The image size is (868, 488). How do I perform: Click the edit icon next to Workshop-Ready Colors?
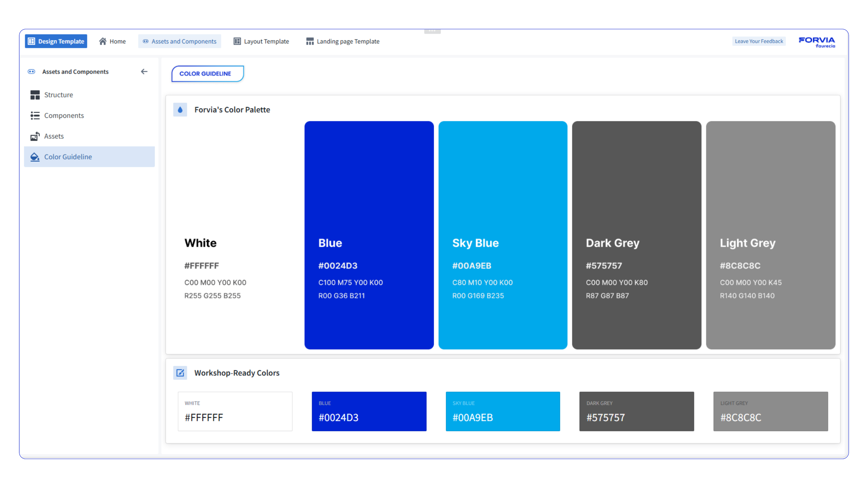tap(180, 373)
